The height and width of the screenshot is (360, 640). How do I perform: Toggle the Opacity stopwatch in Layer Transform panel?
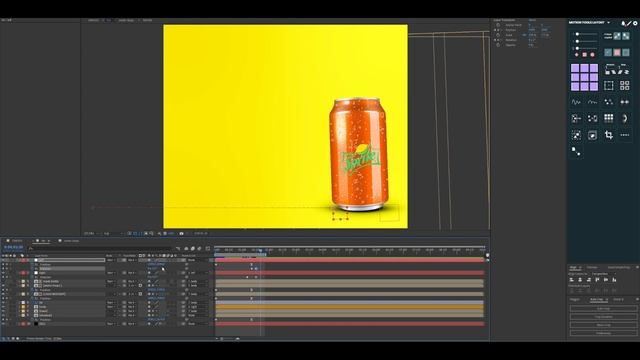click(498, 45)
